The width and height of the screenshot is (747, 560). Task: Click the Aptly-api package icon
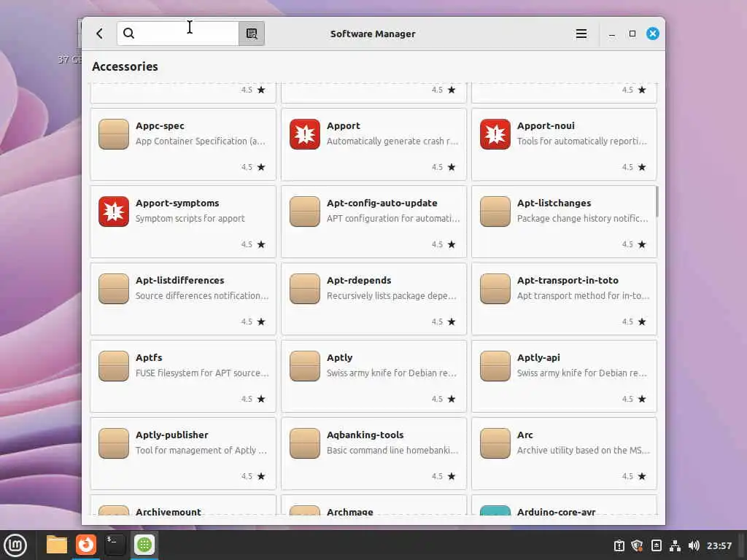coord(495,366)
